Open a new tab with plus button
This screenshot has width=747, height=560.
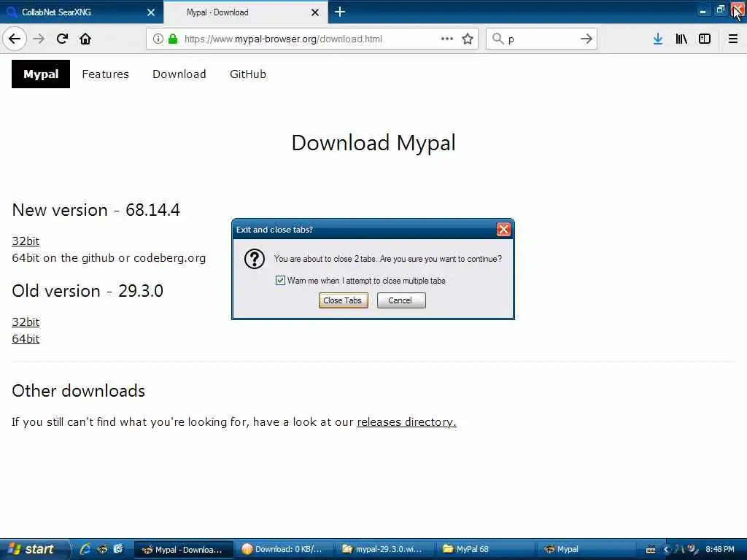[340, 12]
